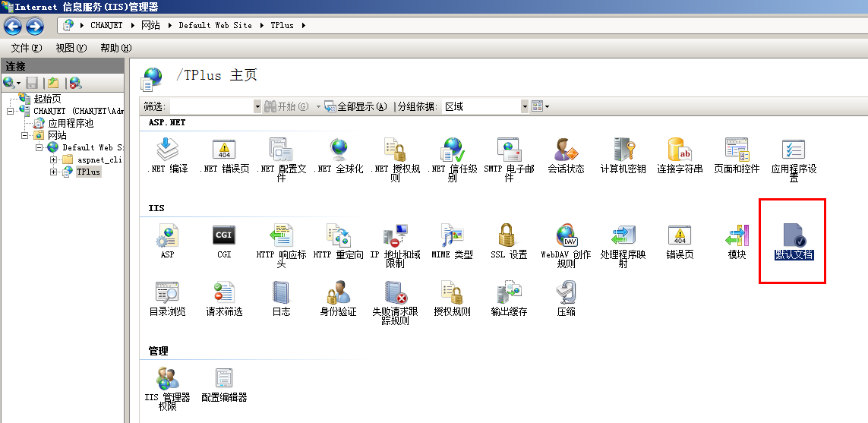Screen dimensions: 868x423
Task: Open IP 地址和域限制 settings
Action: pos(395,245)
